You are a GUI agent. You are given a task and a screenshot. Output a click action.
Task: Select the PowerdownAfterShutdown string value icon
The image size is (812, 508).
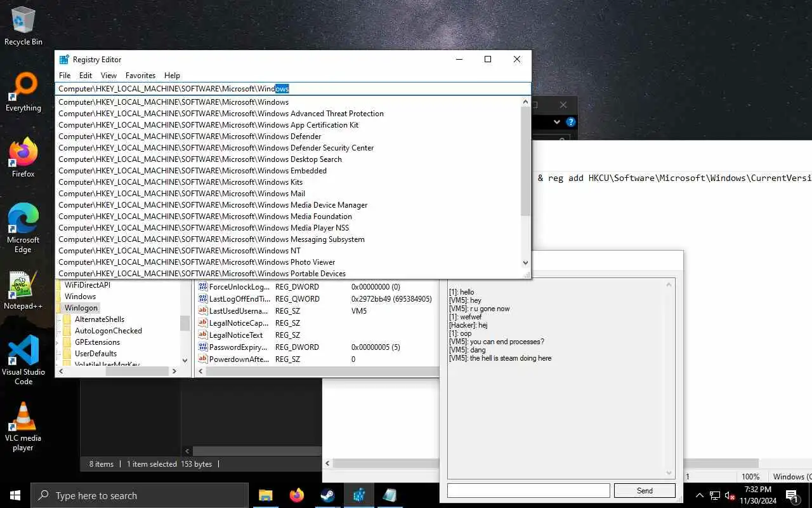[x=203, y=359]
